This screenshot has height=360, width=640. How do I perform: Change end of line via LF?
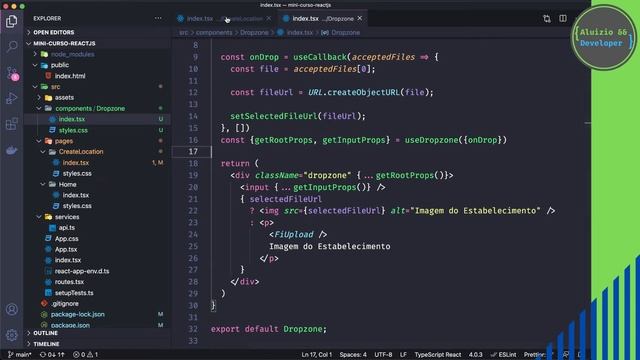tap(403, 355)
